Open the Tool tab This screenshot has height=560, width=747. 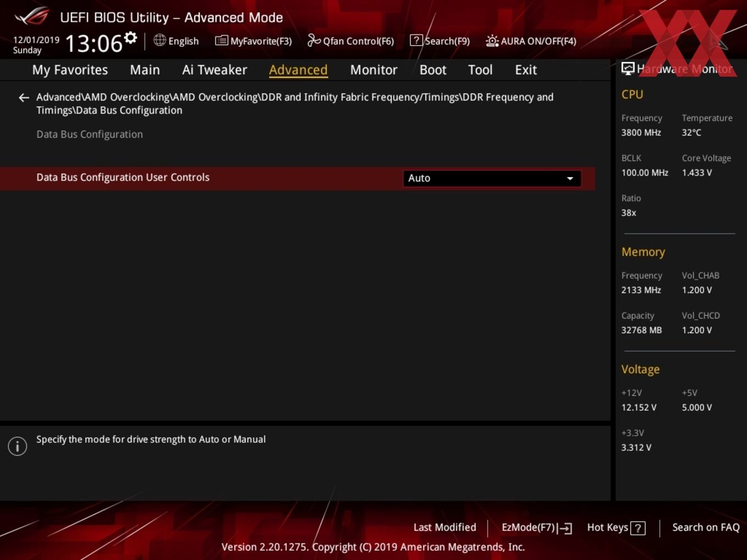point(480,70)
